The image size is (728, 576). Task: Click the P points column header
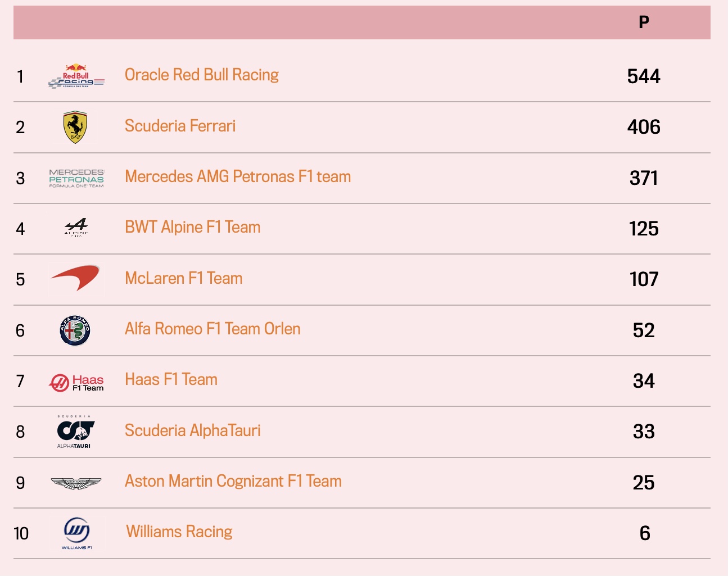644,22
